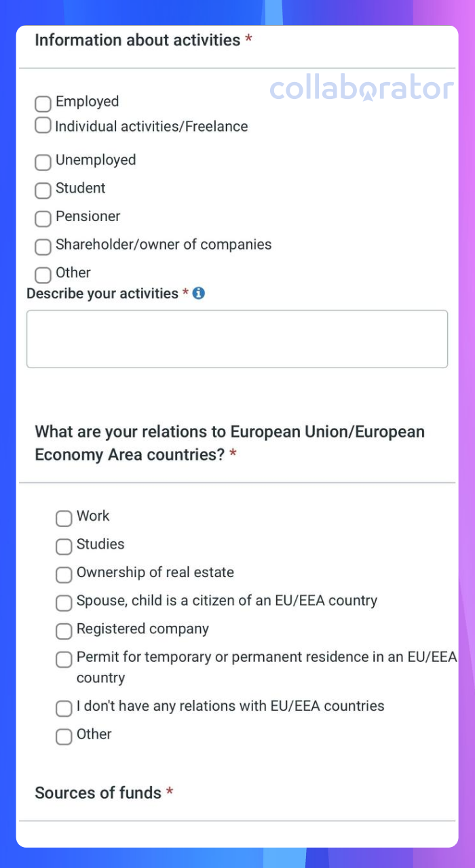Check the Work relation checkbox
This screenshot has width=475, height=868.
tap(64, 518)
